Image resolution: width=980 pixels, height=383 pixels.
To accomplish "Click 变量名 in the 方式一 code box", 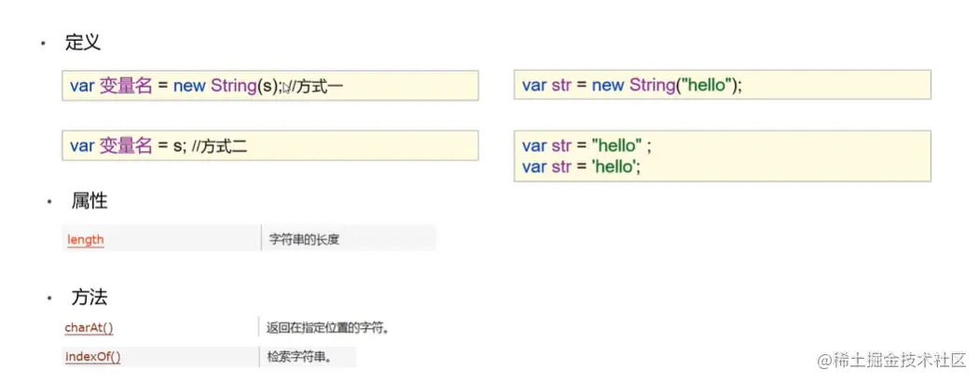I will (x=125, y=86).
